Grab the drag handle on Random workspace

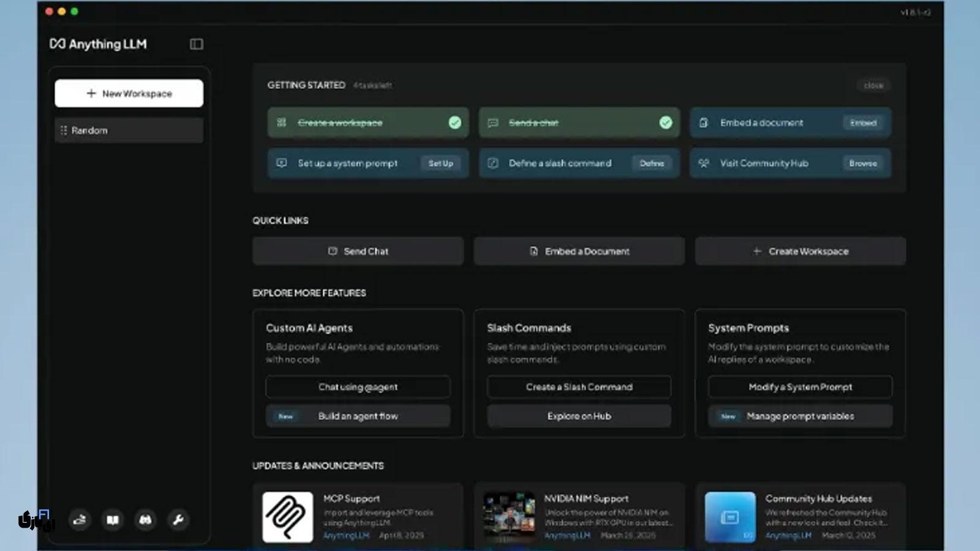click(64, 130)
